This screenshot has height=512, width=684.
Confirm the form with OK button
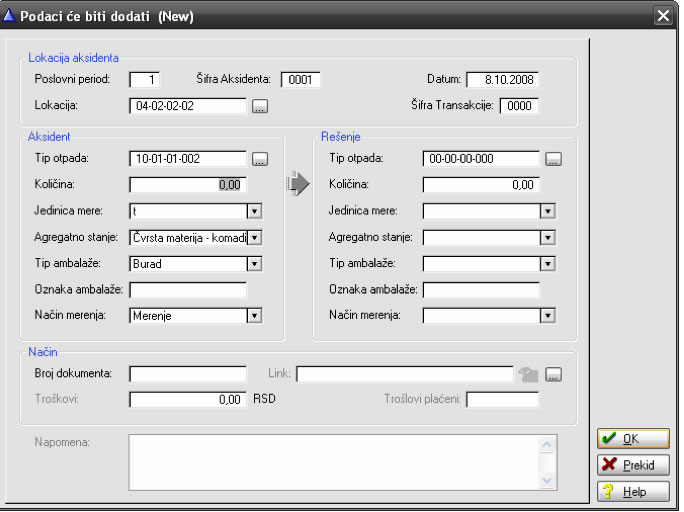tap(633, 439)
